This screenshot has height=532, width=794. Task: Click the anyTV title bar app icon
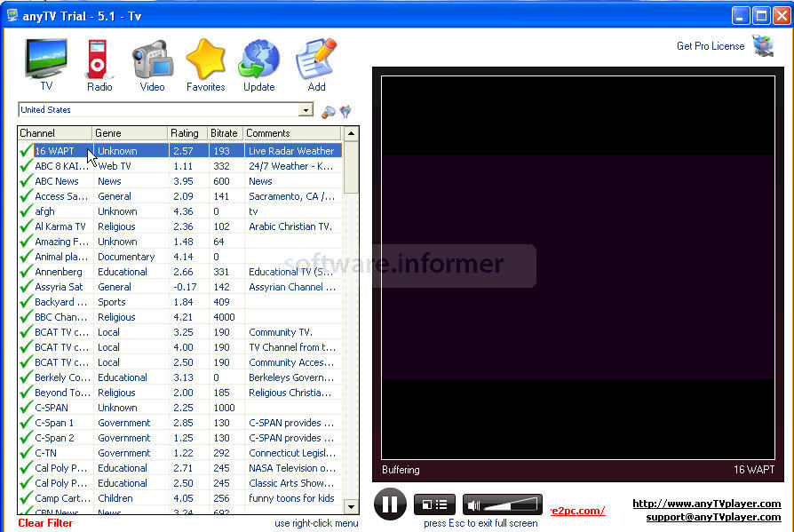pos(12,16)
